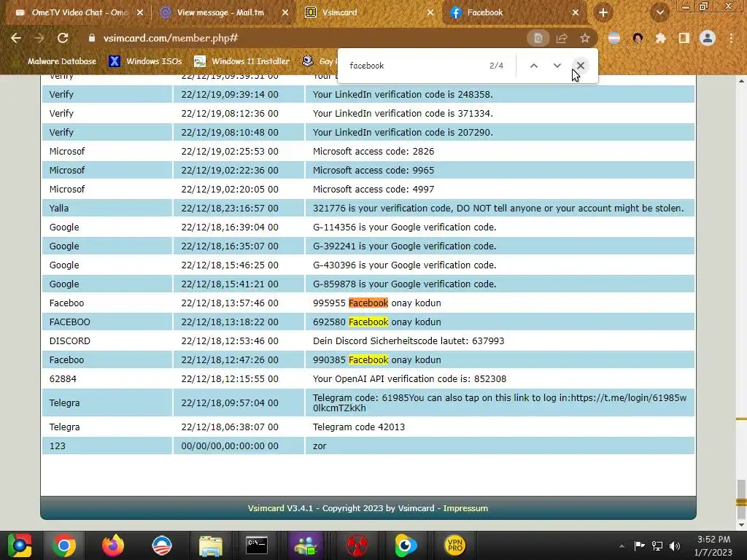Reload the vsimcard page

click(63, 38)
